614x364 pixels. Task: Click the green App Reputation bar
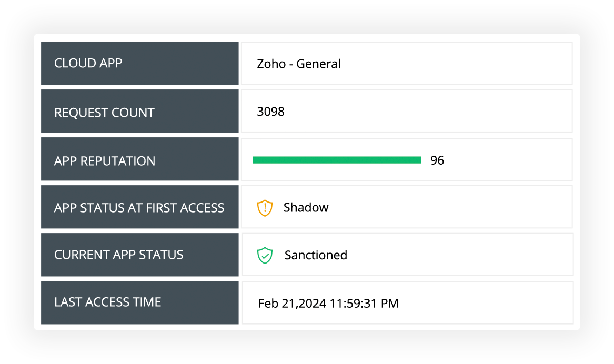click(x=337, y=160)
